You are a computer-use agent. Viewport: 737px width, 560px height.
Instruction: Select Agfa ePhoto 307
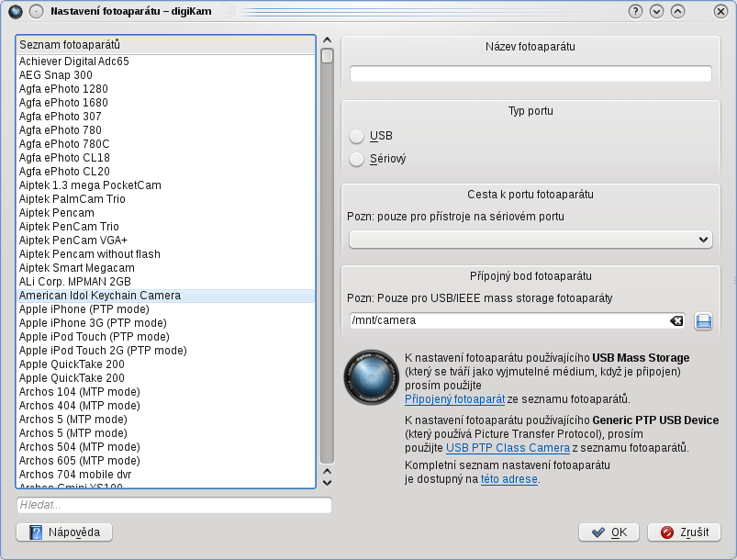(x=165, y=117)
